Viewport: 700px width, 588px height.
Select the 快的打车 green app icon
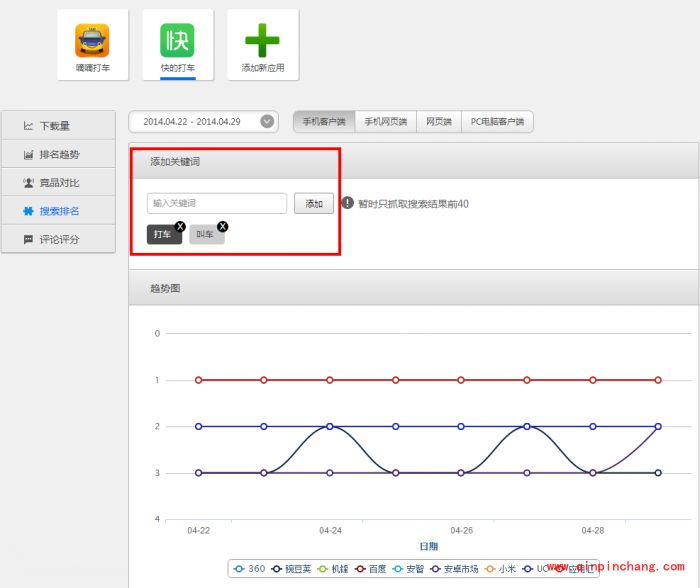[x=177, y=41]
